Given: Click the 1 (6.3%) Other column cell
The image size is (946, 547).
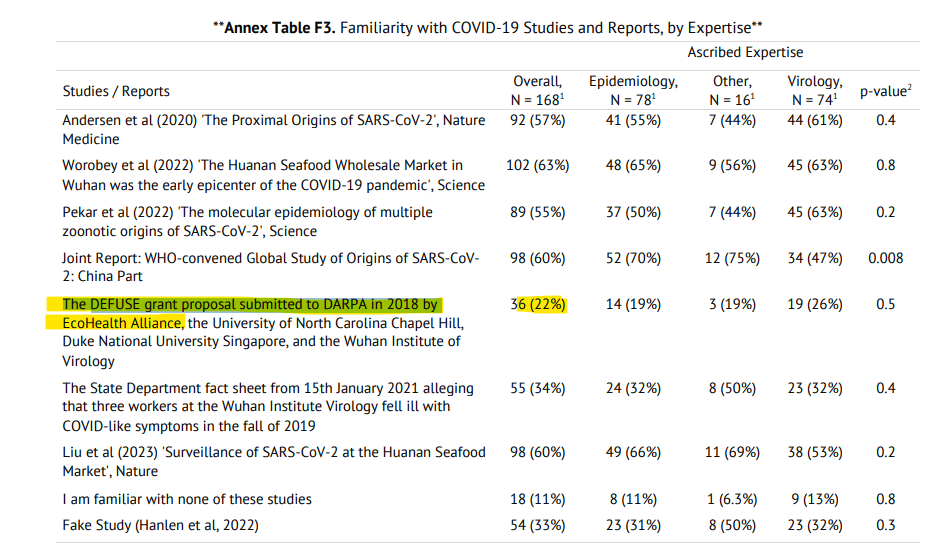Looking at the screenshot, I should 730,499.
